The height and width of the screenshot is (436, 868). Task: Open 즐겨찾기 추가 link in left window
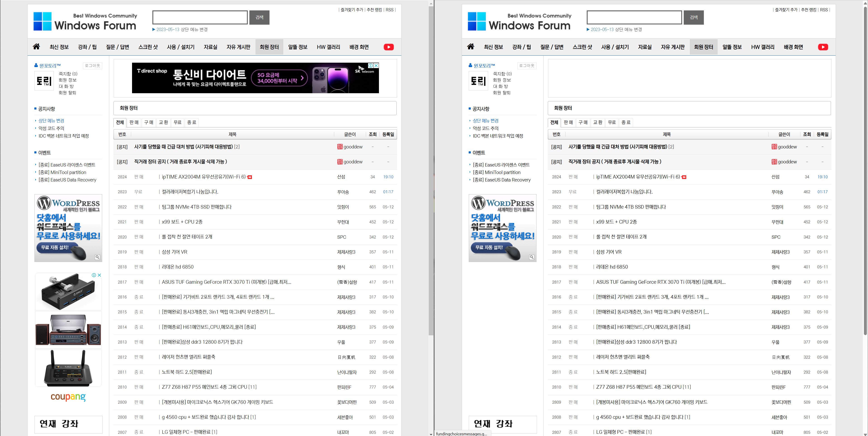352,10
